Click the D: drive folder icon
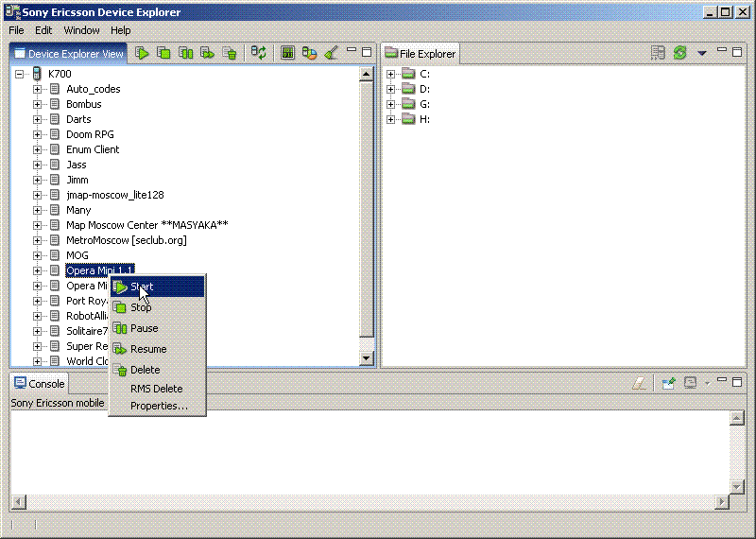The width and height of the screenshot is (756, 539). (408, 89)
